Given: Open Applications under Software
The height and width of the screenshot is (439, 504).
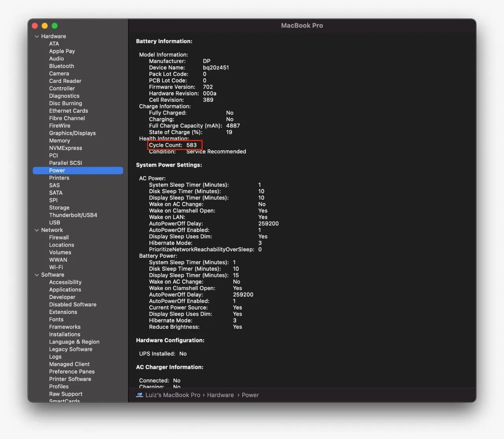Looking at the screenshot, I should (x=65, y=290).
